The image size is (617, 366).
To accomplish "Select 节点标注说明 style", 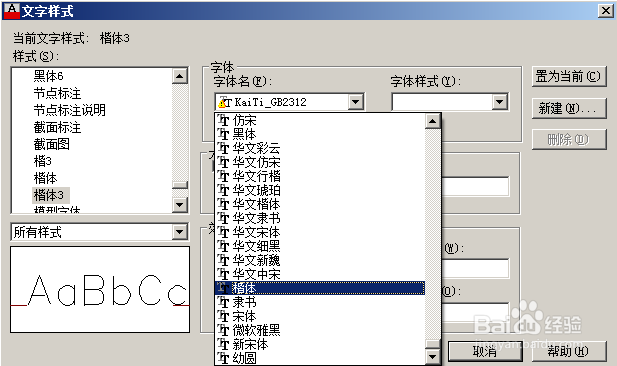I will click(70, 110).
